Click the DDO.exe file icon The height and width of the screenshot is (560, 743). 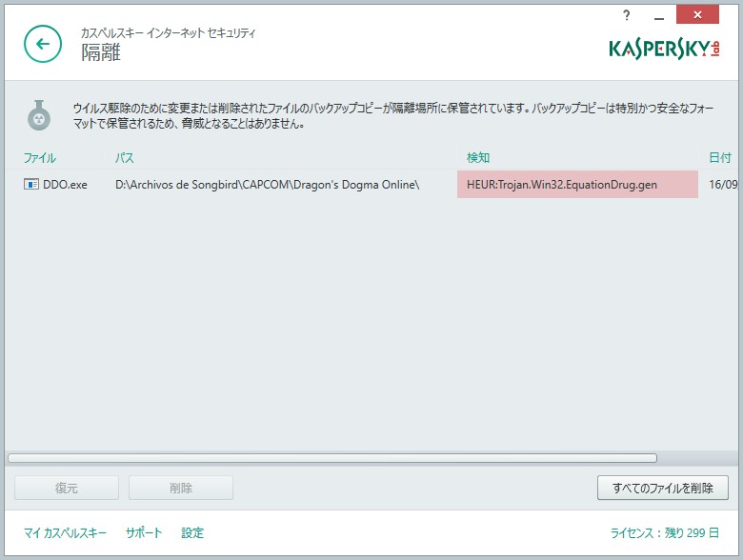point(31,185)
